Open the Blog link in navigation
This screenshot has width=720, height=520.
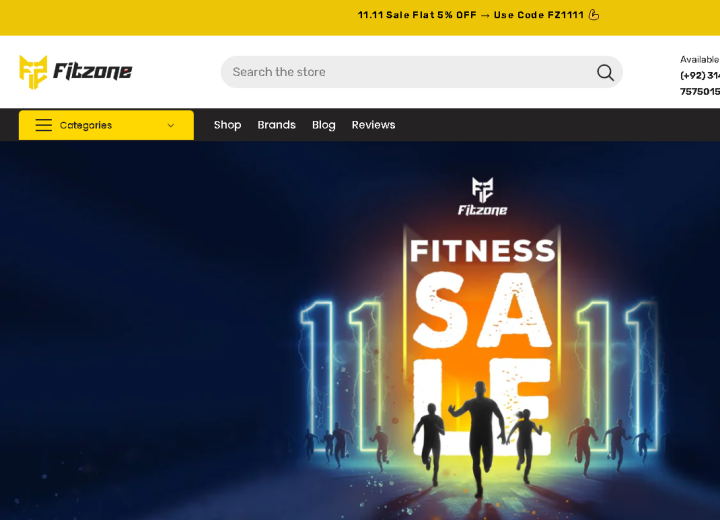tap(324, 125)
